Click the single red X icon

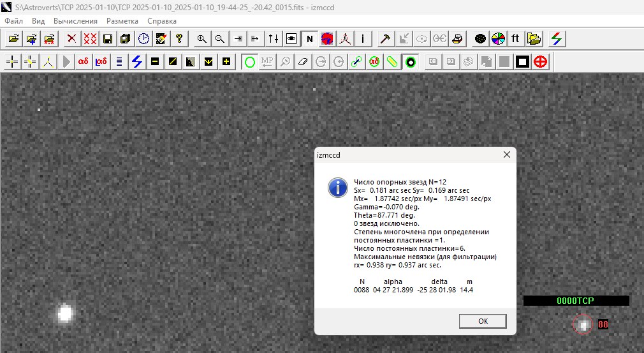72,39
